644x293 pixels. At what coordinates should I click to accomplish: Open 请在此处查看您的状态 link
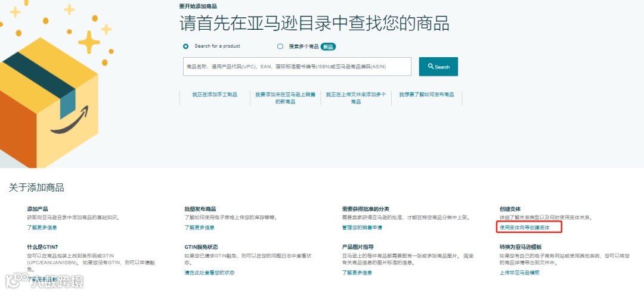coord(209,273)
